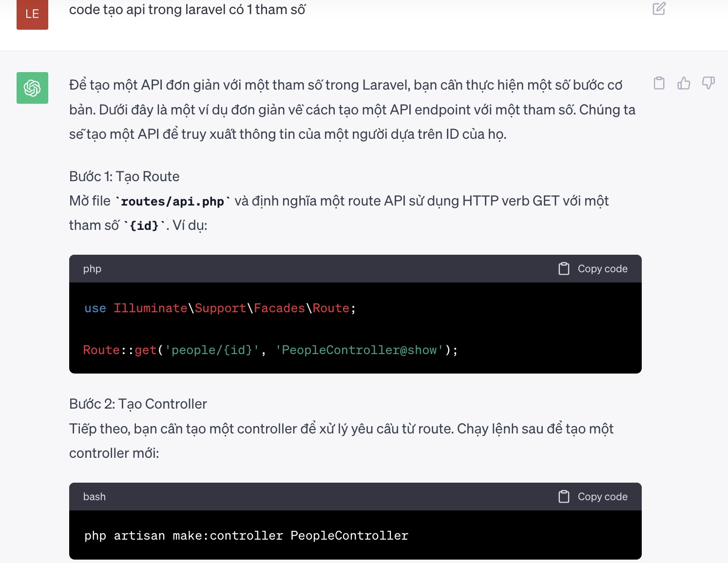
Task: Copy the whole response with the clipboard icon
Action: pos(659,83)
